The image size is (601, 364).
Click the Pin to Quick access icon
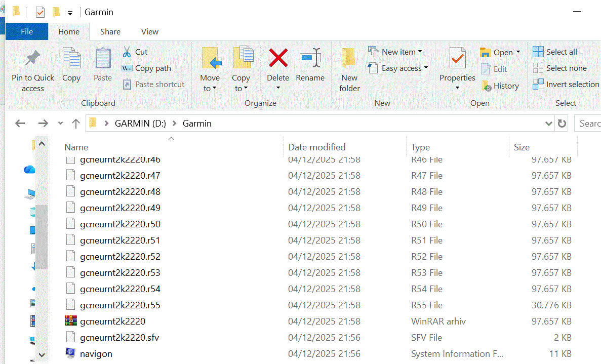(x=33, y=59)
